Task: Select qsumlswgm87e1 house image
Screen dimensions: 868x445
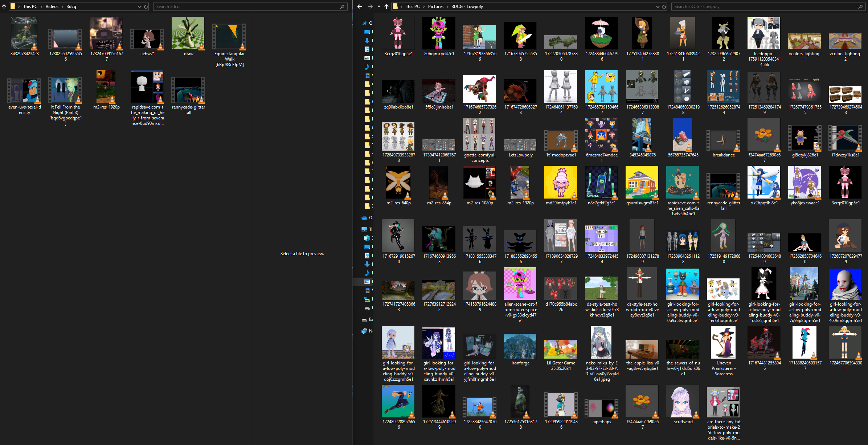Action: click(642, 185)
